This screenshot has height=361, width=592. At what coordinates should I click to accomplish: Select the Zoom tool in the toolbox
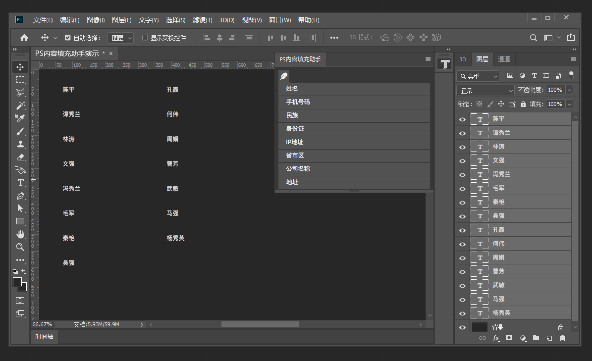20,247
